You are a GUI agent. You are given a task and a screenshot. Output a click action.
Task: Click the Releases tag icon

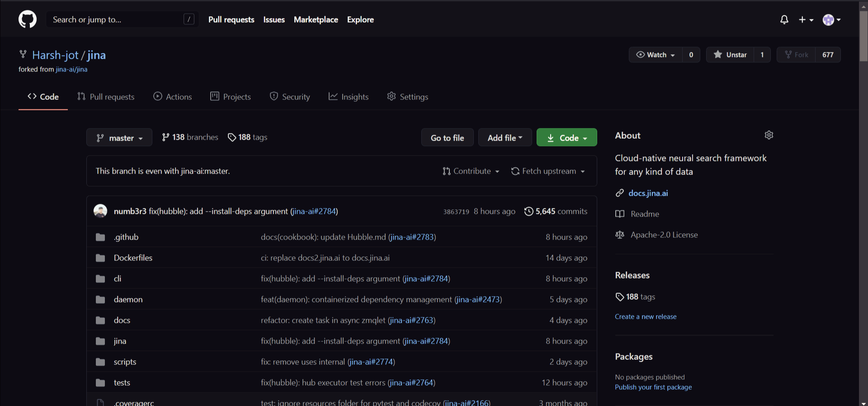620,297
